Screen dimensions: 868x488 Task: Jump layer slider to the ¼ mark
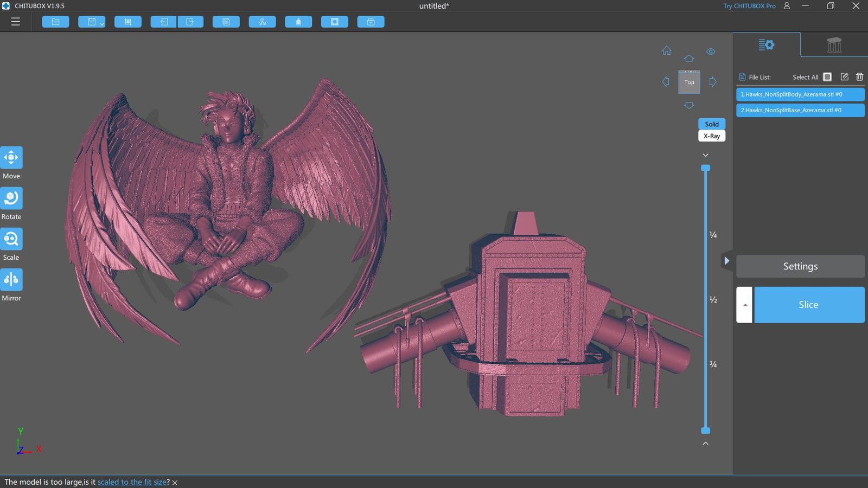click(713, 235)
